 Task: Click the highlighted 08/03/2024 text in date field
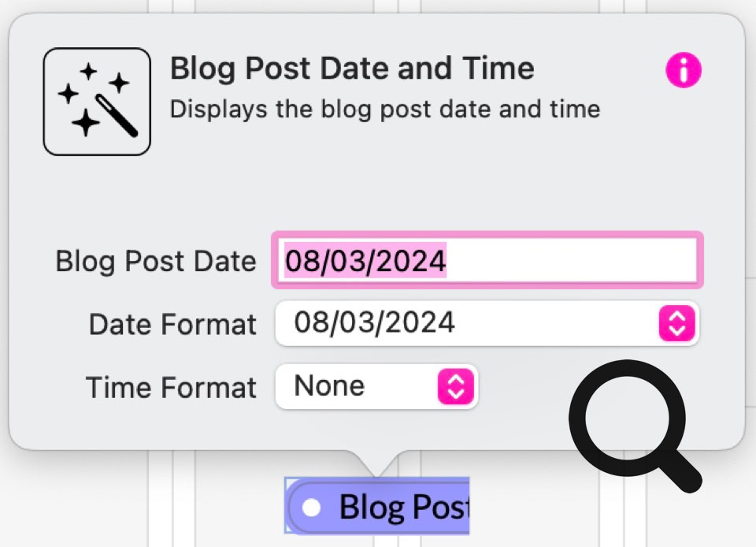click(365, 260)
